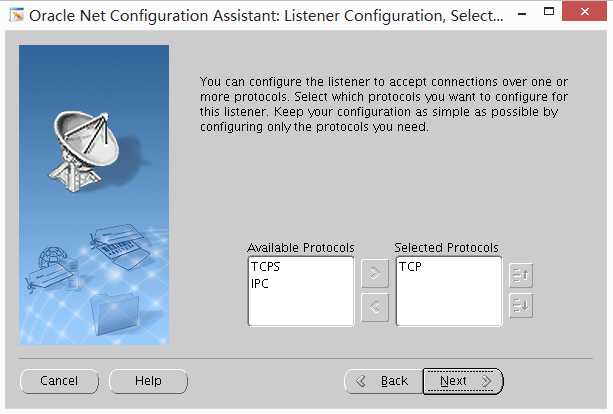The image size is (613, 414).
Task: Click the remove-protocol left arrow button
Action: point(374,307)
